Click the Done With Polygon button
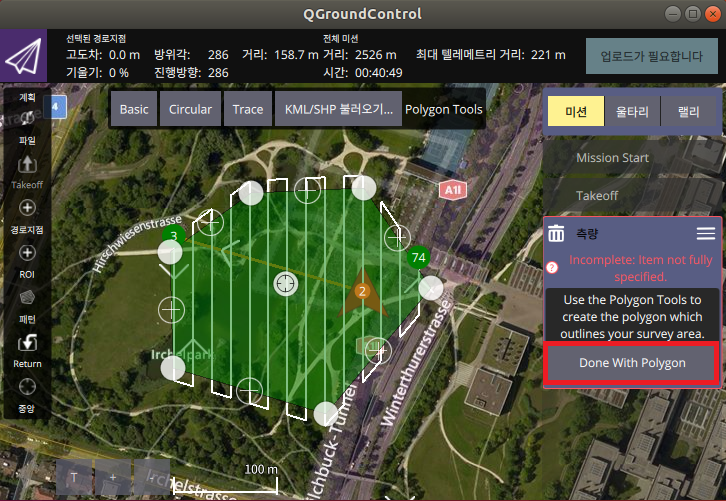 click(632, 363)
